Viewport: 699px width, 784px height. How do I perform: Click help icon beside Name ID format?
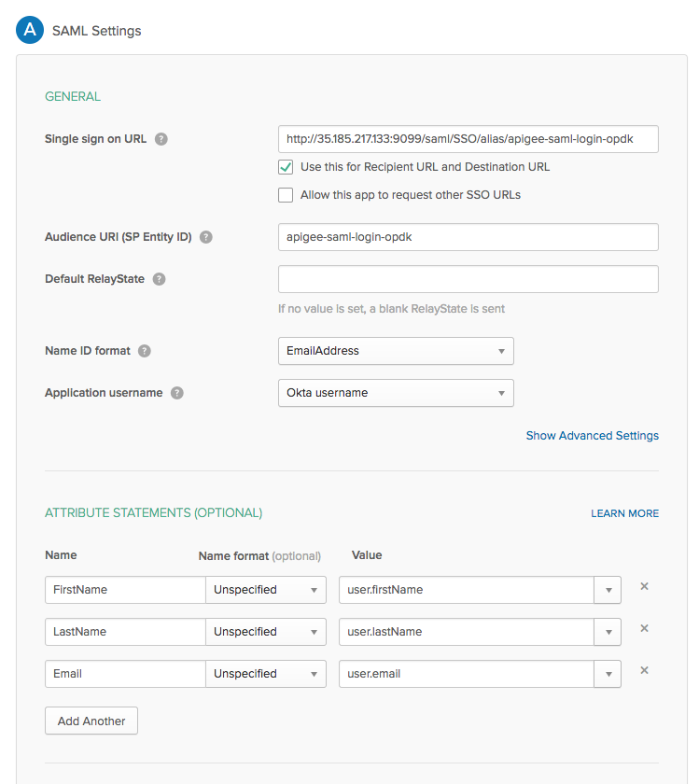(145, 351)
